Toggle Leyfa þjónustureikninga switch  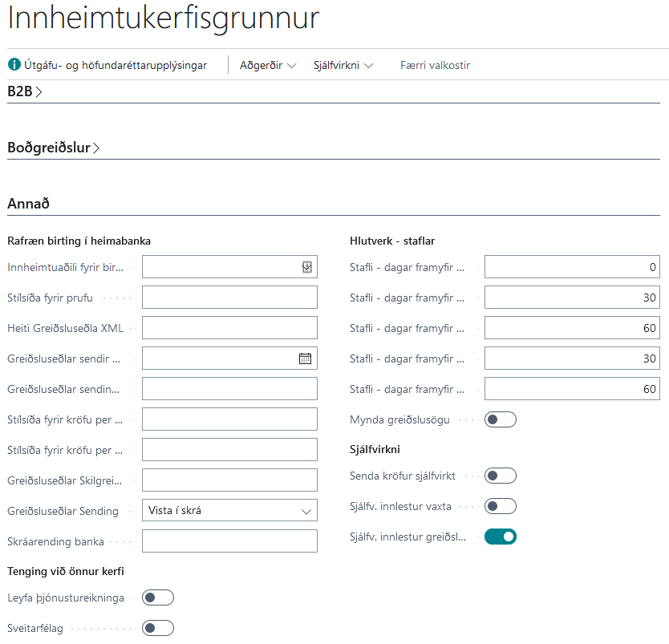click(158, 597)
